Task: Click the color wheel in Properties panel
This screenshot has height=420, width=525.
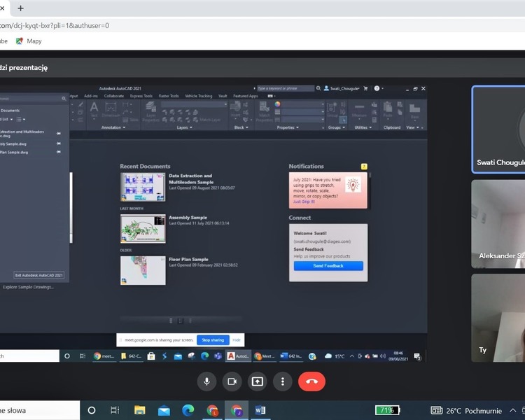Action: 277,104
